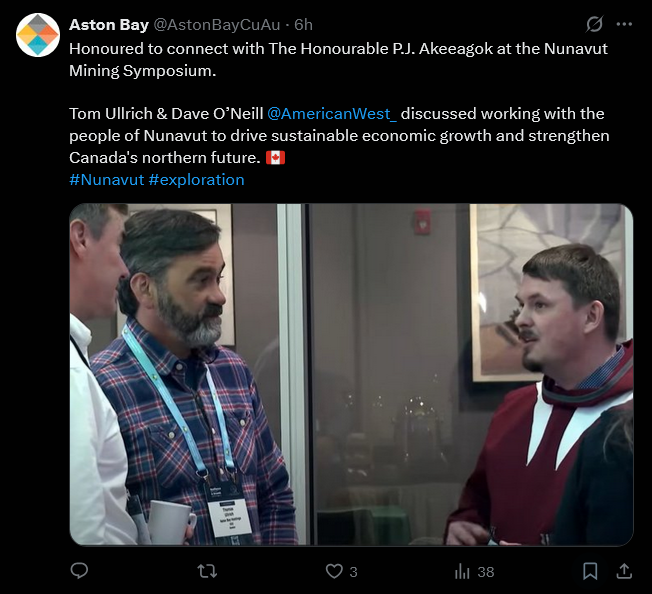
Task: Share the post via upload arrow icon
Action: (x=624, y=571)
